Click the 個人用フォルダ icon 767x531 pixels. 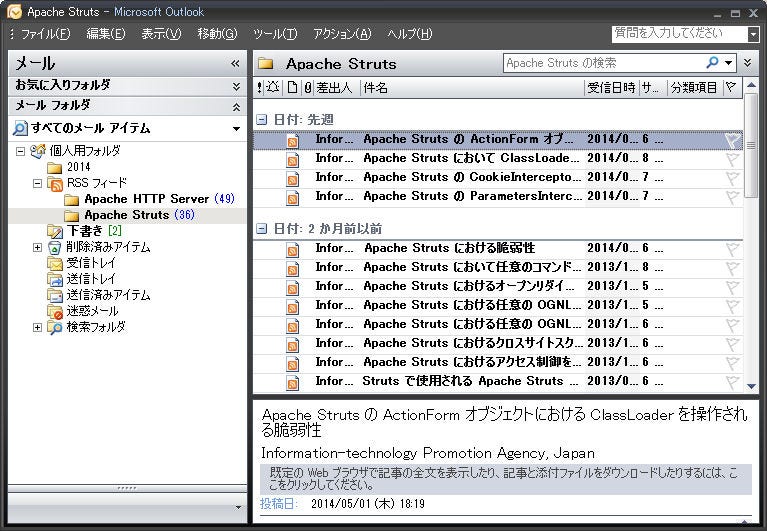(x=38, y=151)
